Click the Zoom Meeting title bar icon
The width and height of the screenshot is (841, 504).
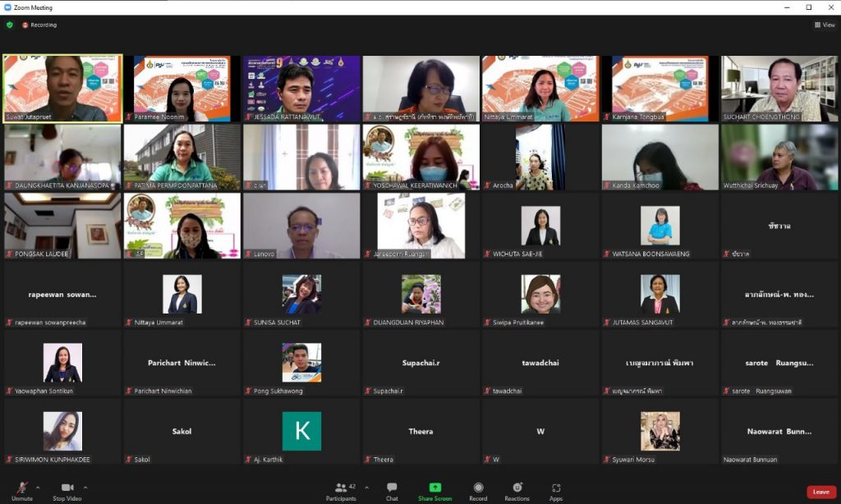click(x=7, y=7)
